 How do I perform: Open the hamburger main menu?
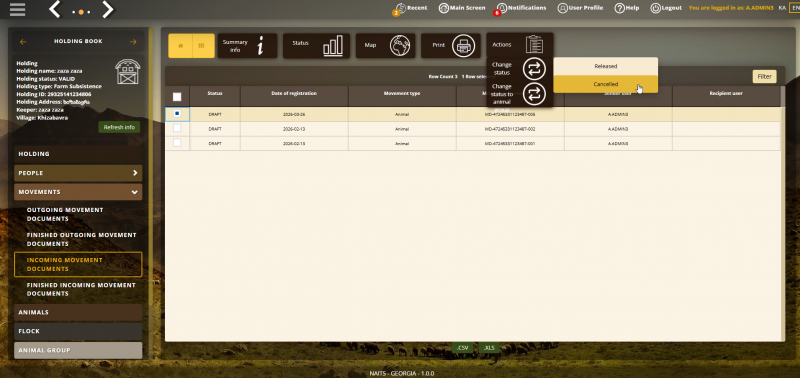[x=17, y=9]
